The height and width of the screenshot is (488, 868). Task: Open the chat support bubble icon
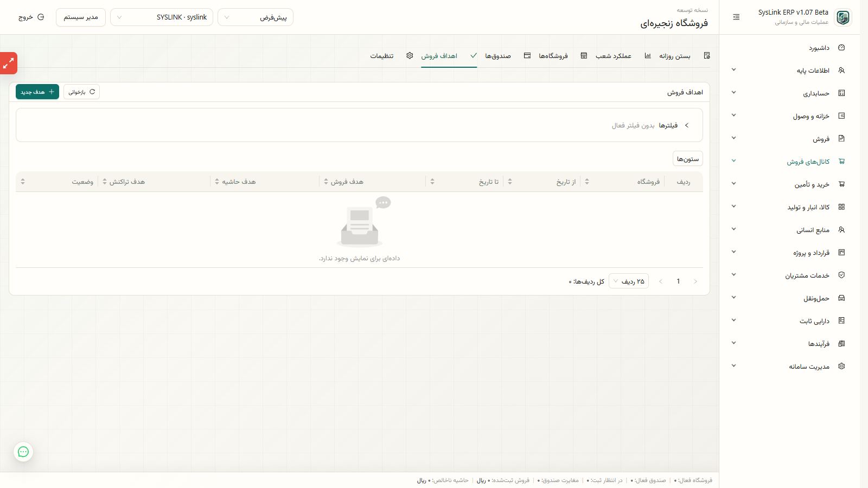click(23, 452)
